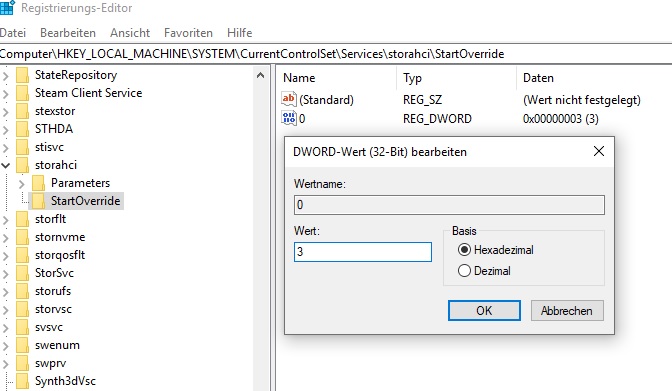The height and width of the screenshot is (391, 672).
Task: Click the STHDA folder icon
Action: 22,129
